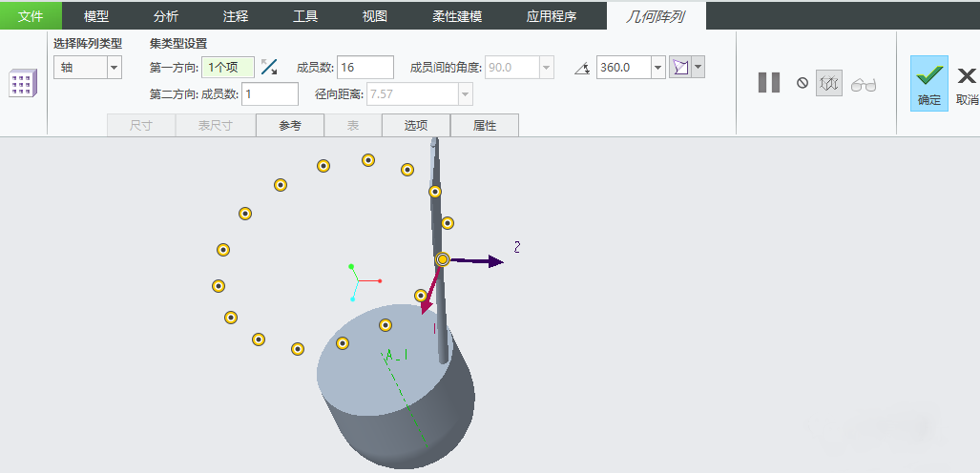Click the angular extent icon
The image size is (980, 473).
point(582,68)
